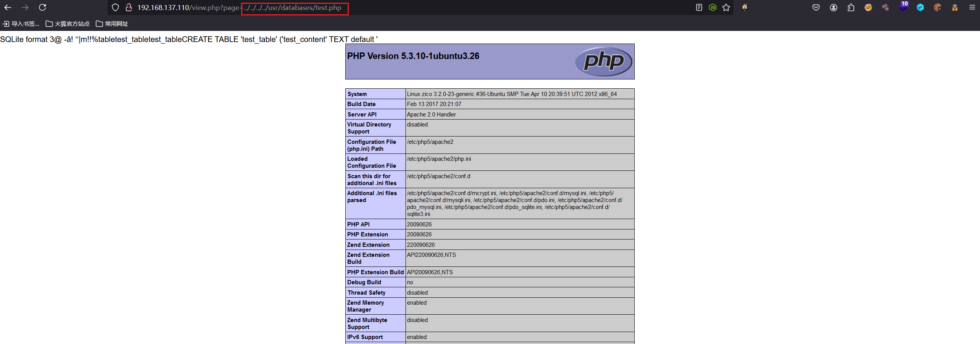
Task: Open the 火狐官方站点 bookmarks folder
Action: 68,24
